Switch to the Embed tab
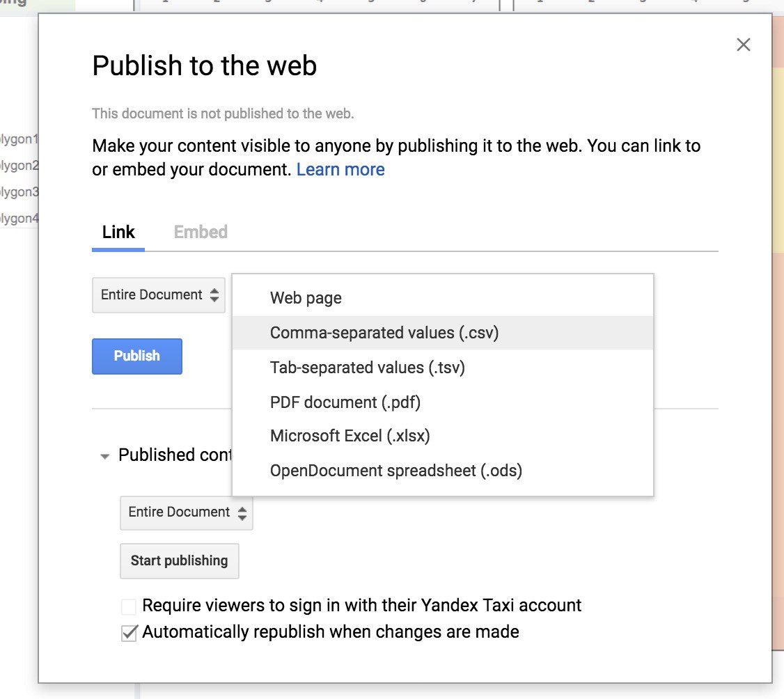 point(201,232)
